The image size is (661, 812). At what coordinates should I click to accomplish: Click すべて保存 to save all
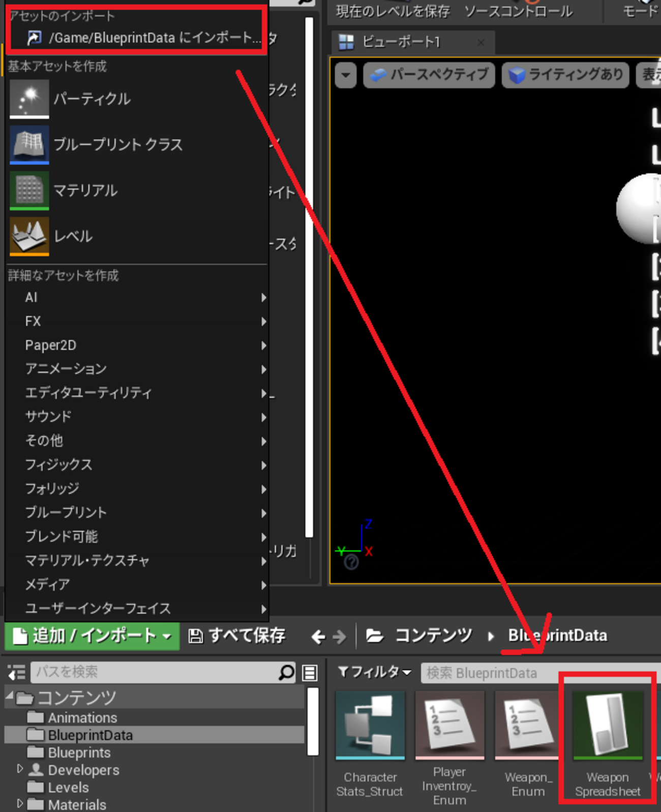click(x=237, y=636)
